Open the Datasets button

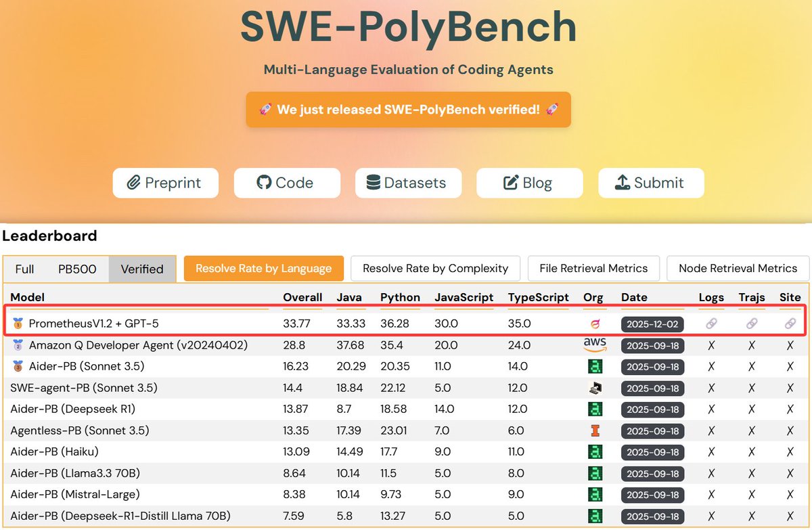(409, 183)
